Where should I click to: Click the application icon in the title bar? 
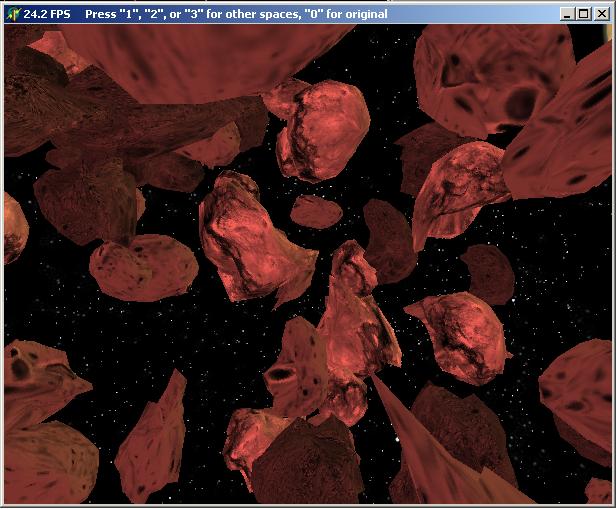coord(13,15)
